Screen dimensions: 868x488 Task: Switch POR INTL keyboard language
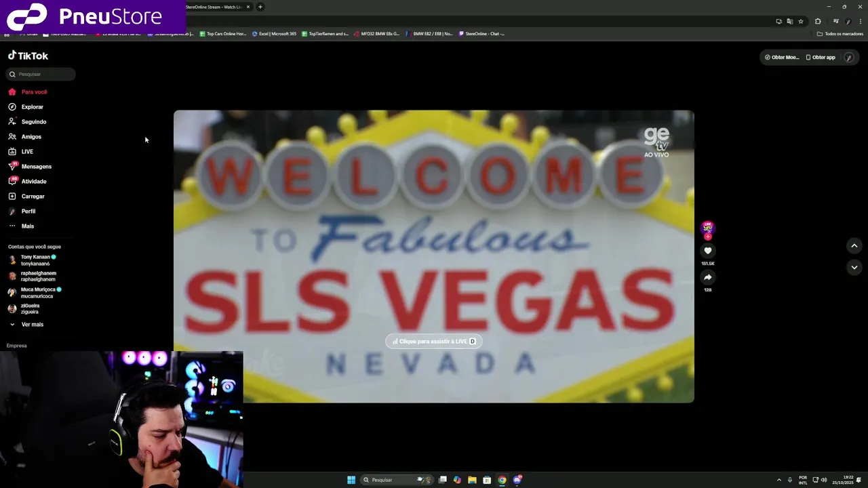click(x=803, y=480)
